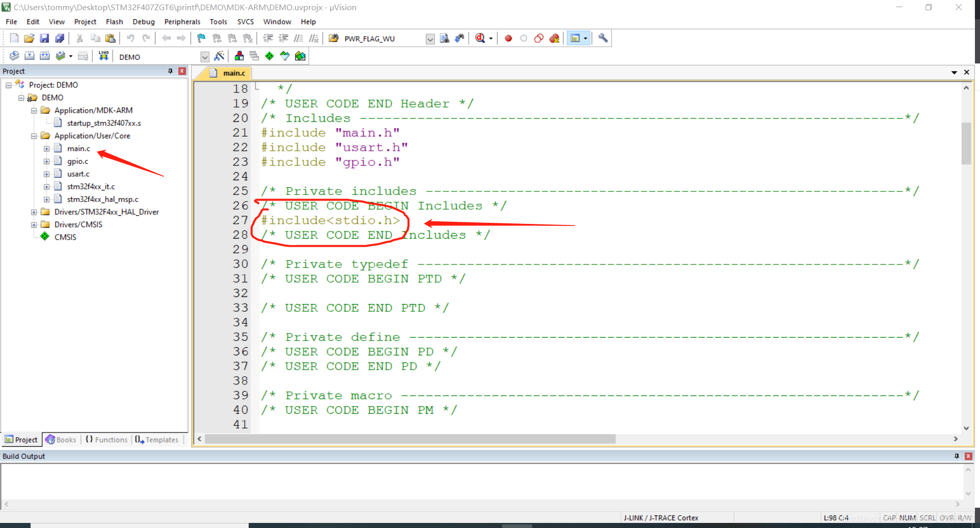
Task: Select usart.c in the project tree
Action: click(78, 174)
